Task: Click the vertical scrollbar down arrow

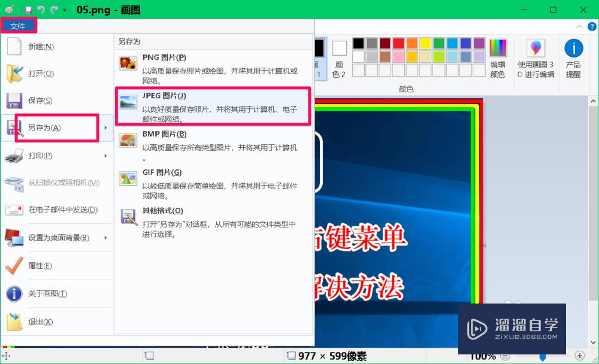Action: tap(593, 342)
